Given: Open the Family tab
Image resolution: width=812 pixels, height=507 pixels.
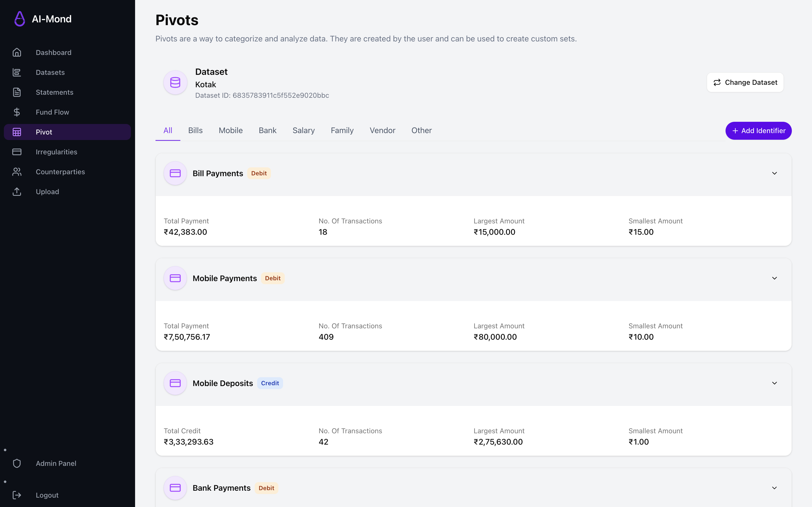Looking at the screenshot, I should pyautogui.click(x=342, y=130).
